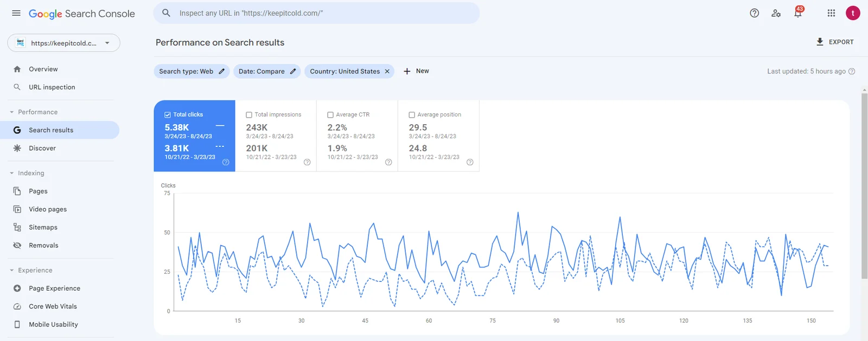The width and height of the screenshot is (868, 341).
Task: Click the Discover asterisk icon
Action: coord(17,148)
